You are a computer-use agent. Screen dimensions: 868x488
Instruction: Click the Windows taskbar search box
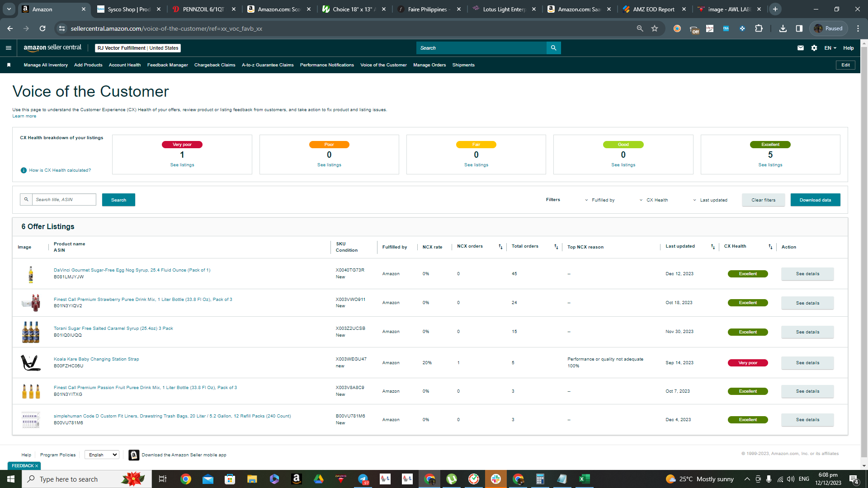87,479
